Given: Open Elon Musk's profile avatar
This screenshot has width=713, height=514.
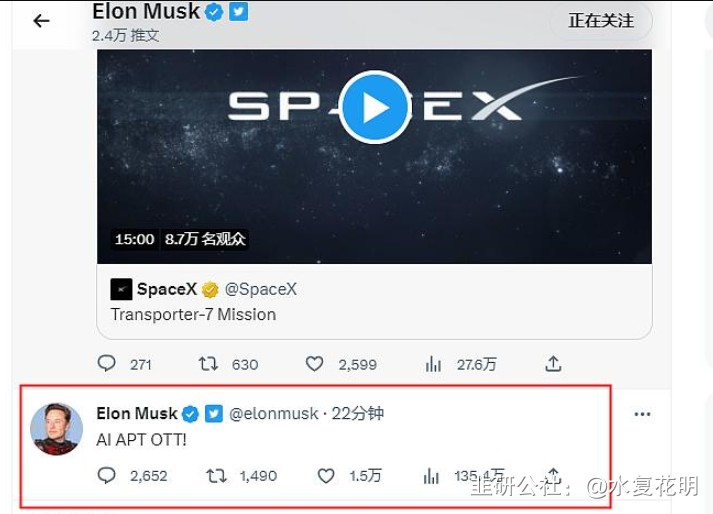Looking at the screenshot, I should pos(56,428).
